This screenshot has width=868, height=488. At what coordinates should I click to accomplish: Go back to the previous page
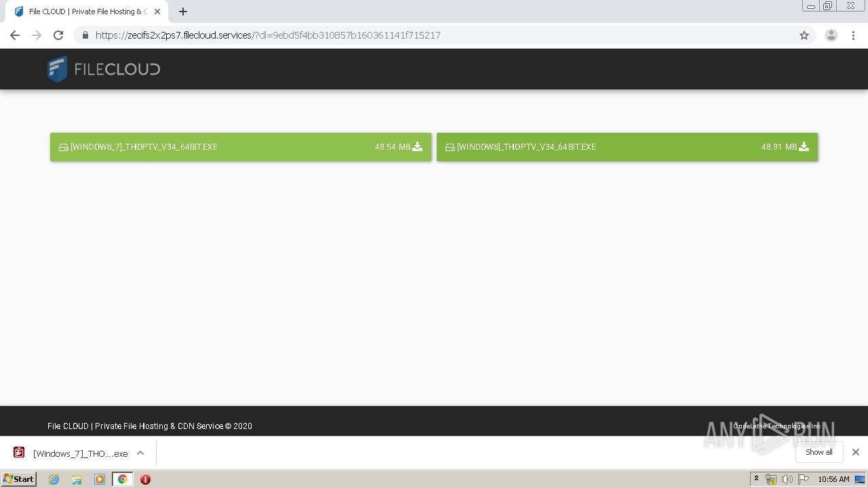tap(15, 35)
